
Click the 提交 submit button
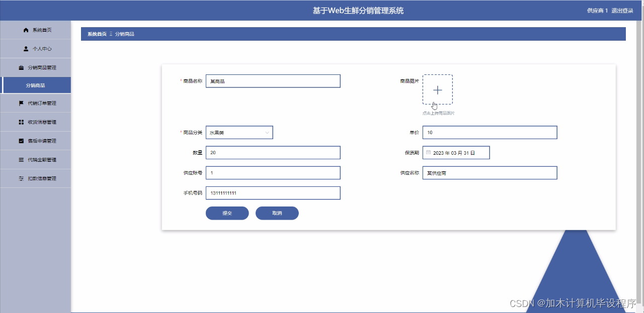(227, 213)
